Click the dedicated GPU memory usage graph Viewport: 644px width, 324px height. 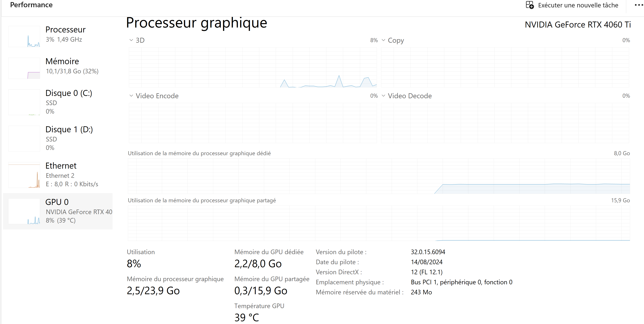[x=378, y=176]
